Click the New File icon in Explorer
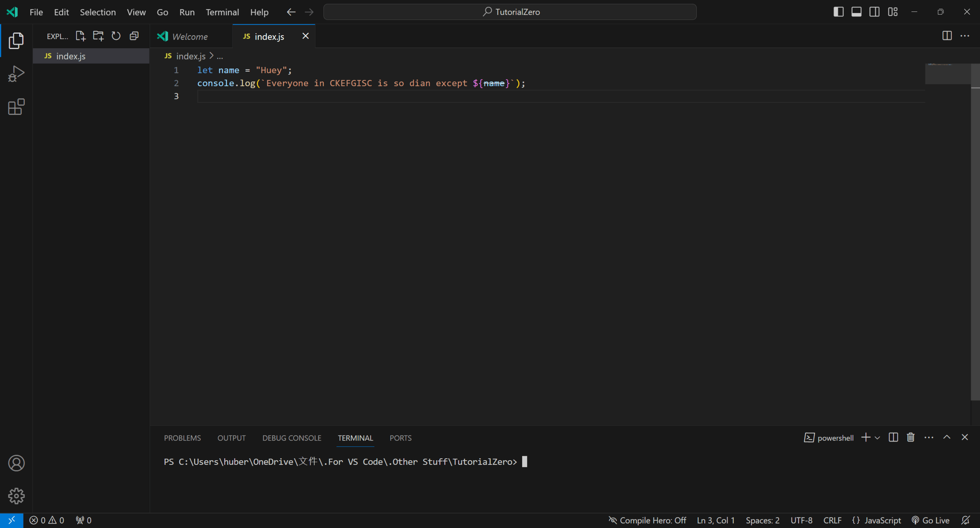 tap(80, 36)
